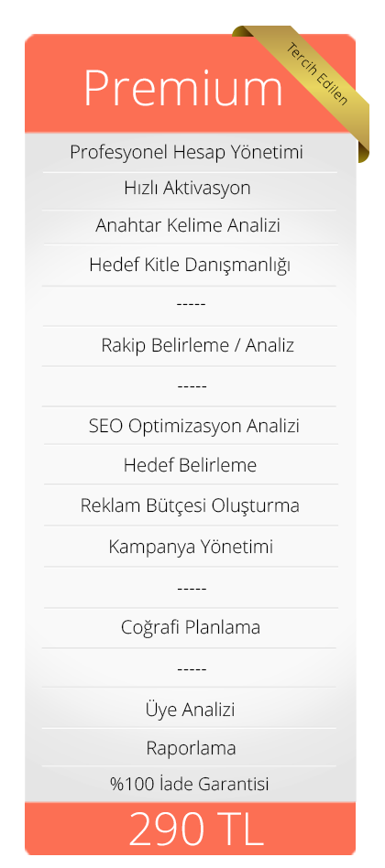Click the Premium plan title header

[x=182, y=89]
